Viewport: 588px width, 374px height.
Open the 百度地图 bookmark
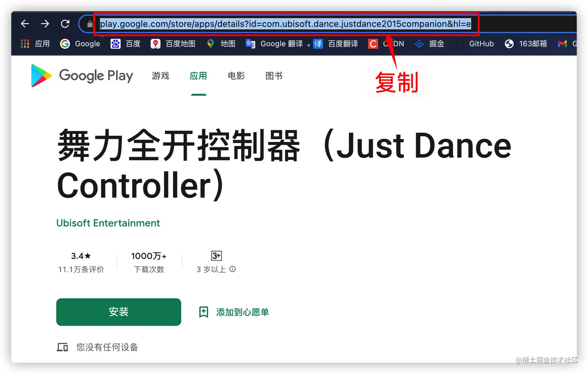[173, 44]
